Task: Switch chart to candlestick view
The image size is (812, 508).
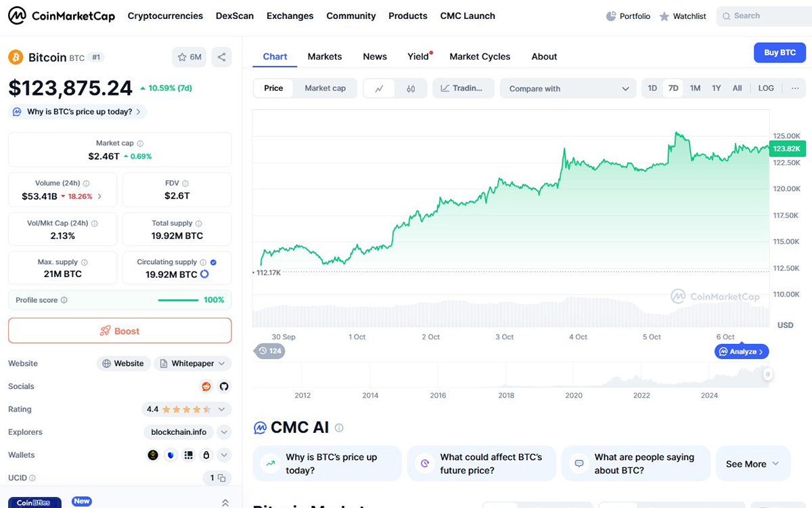Action: [x=411, y=88]
